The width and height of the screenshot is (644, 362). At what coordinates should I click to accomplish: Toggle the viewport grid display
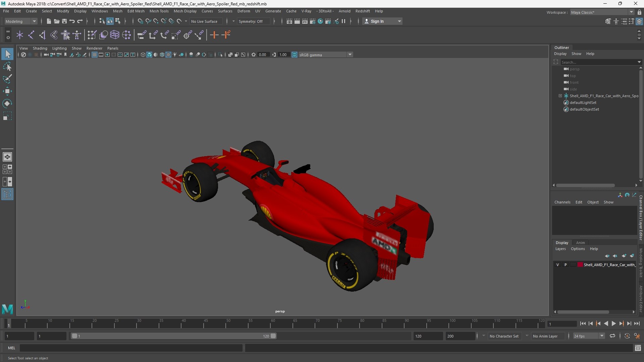click(x=95, y=55)
